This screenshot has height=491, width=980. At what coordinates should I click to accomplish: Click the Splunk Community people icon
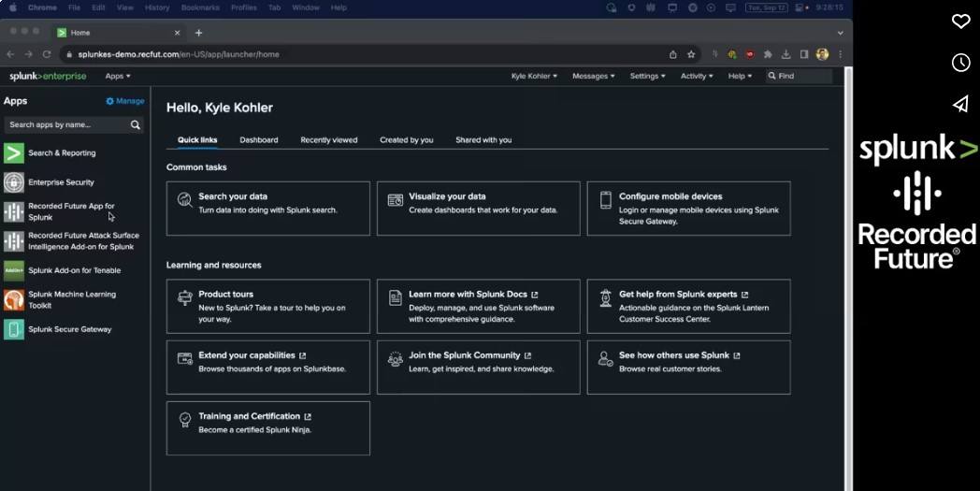click(x=395, y=359)
